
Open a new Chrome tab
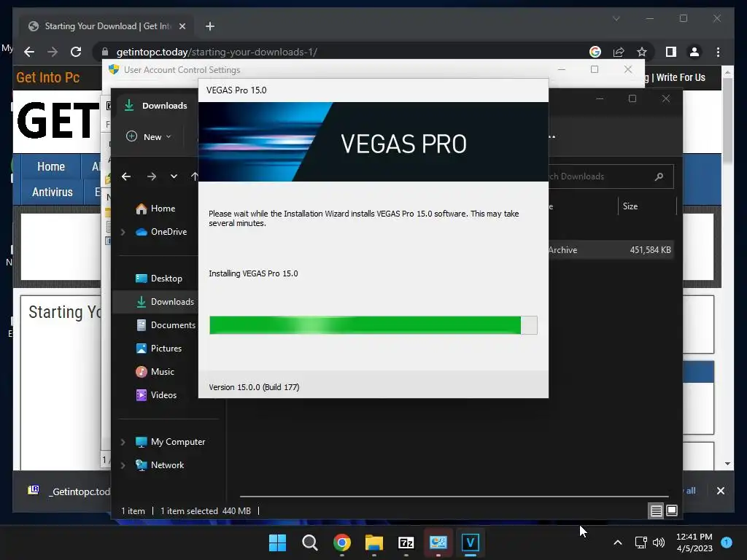click(210, 26)
